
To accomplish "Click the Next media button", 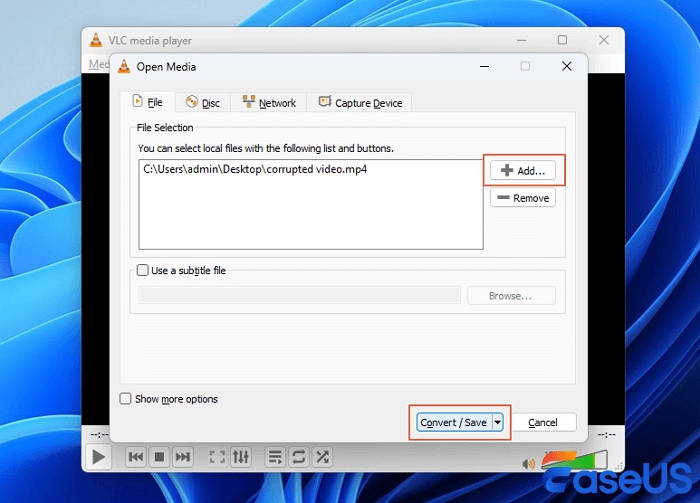I will pyautogui.click(x=183, y=457).
